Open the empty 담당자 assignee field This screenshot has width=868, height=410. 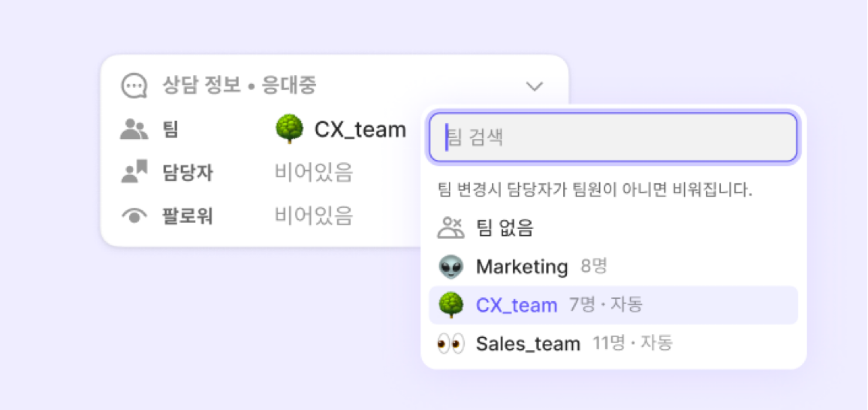point(313,173)
